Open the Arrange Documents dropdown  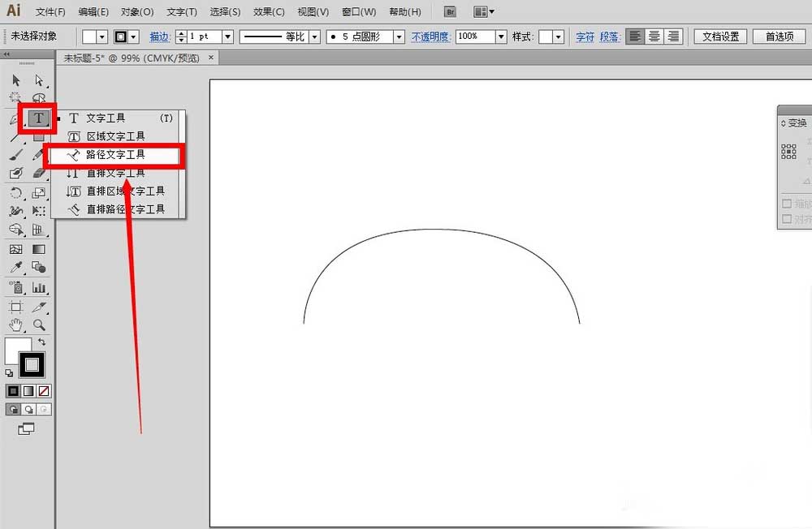point(484,11)
